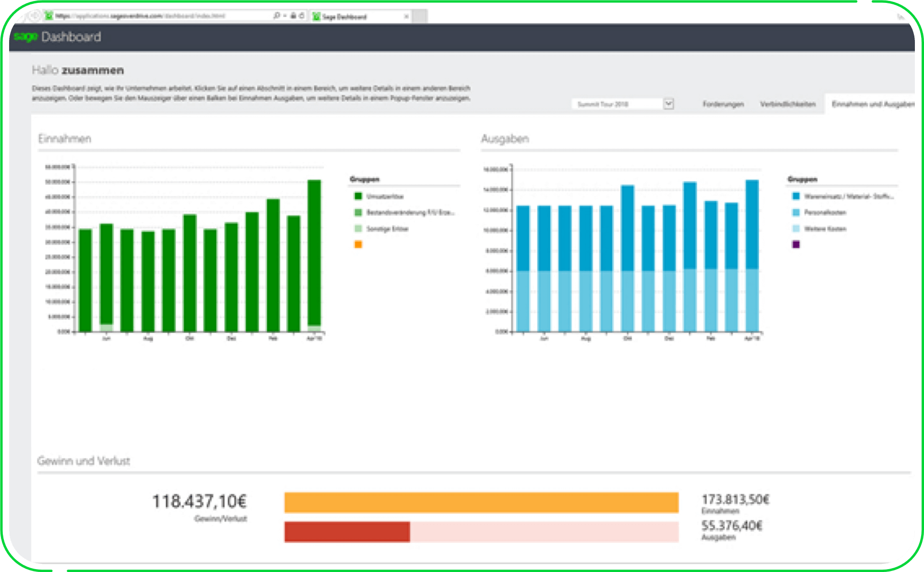Screen dimensions: 924x572
Task: Click the orange swatch in the Einnahmen legend
Action: click(358, 245)
